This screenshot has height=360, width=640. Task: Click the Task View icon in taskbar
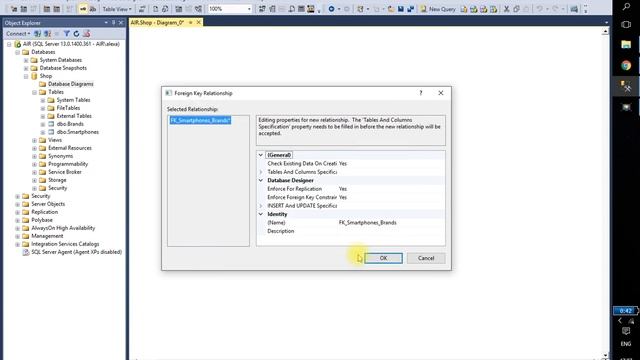point(626,25)
